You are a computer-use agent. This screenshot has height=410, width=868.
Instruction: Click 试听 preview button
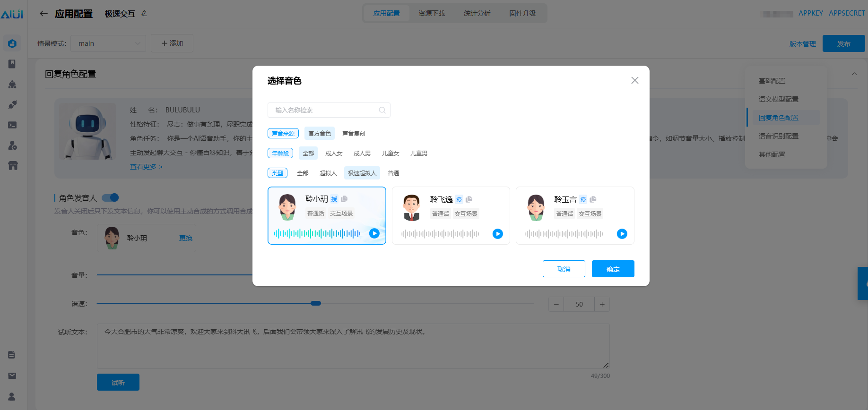(118, 382)
